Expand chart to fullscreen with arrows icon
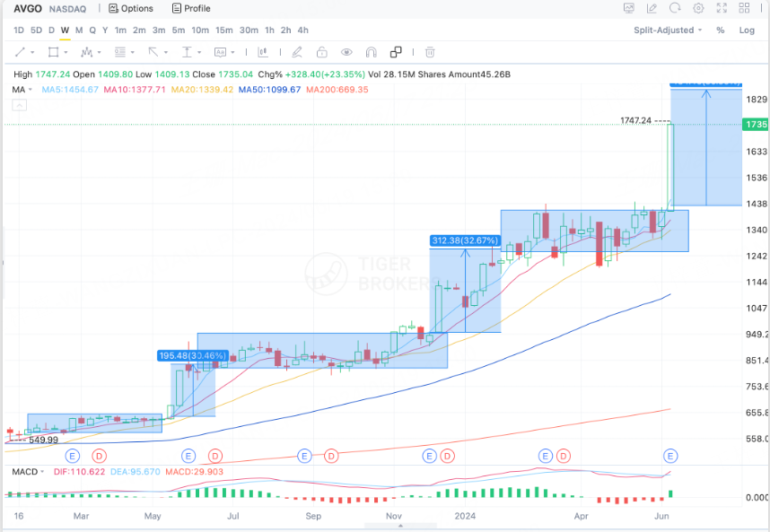The image size is (770, 532). (x=722, y=8)
